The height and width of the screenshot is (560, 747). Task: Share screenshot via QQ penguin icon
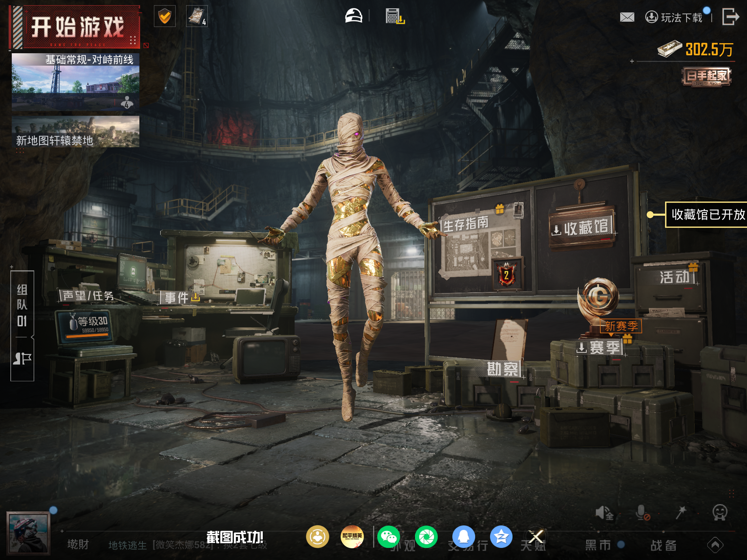click(463, 537)
